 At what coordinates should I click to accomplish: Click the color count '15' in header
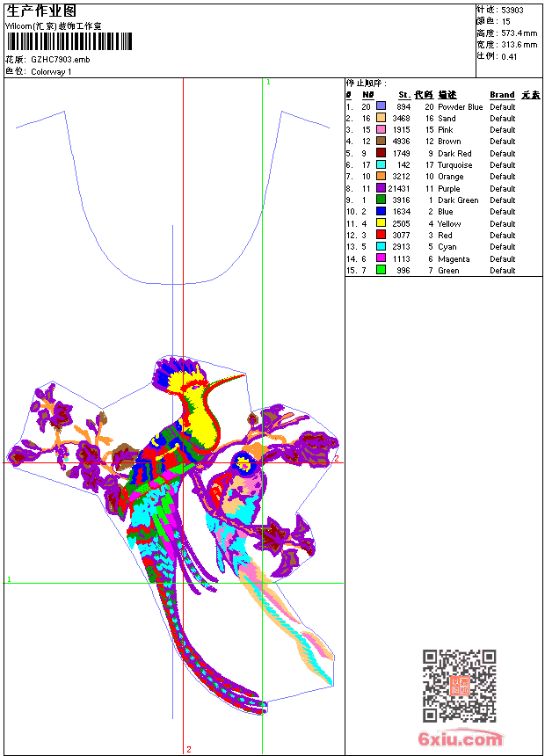[505, 22]
